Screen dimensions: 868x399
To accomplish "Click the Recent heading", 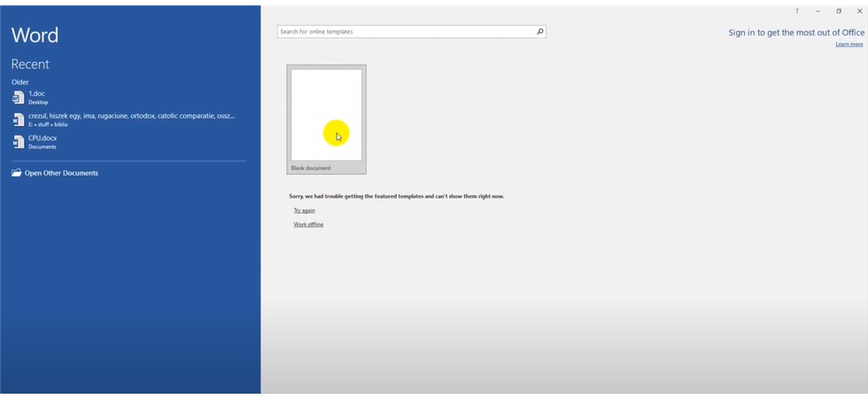I will pos(30,64).
